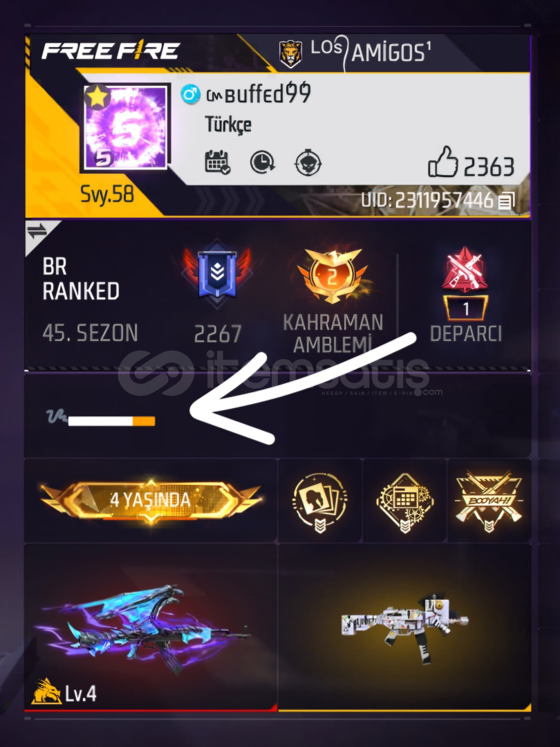Image resolution: width=560 pixels, height=747 pixels.
Task: Select the Booyah crossed guns badge
Action: click(489, 501)
